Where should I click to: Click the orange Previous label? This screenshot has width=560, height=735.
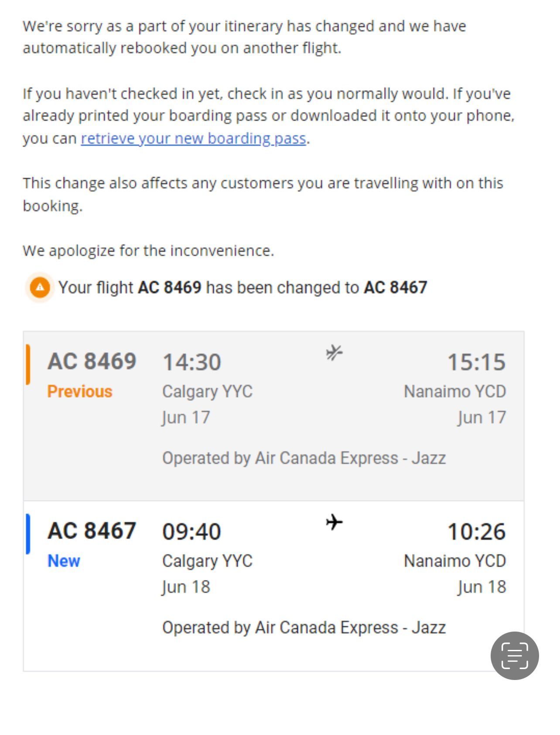click(80, 392)
